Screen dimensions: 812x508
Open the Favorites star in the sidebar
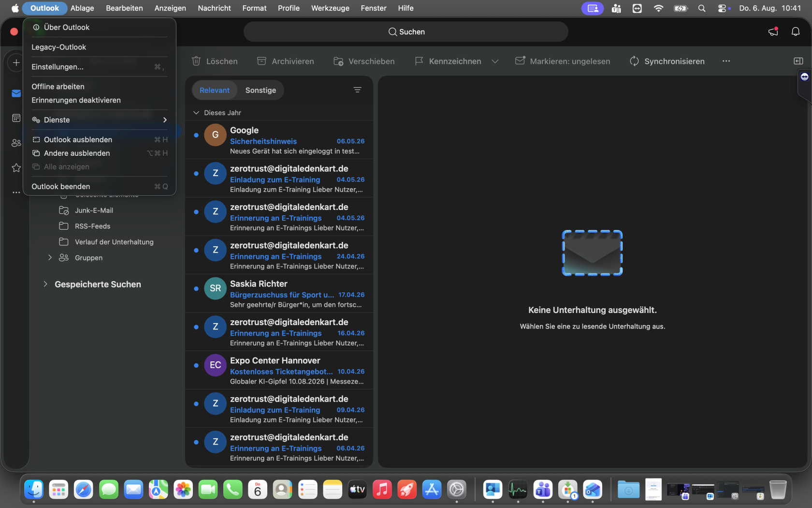click(16, 168)
